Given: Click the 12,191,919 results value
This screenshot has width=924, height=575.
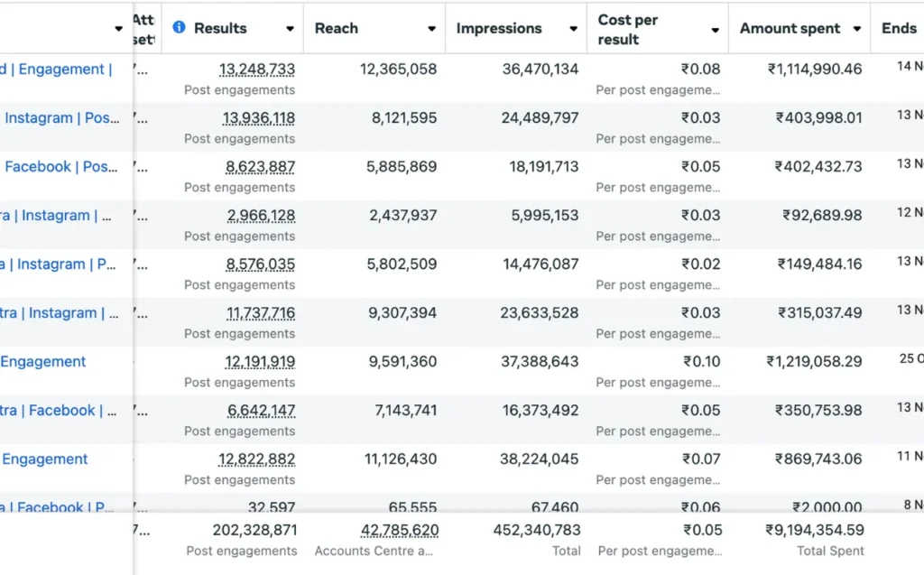Looking at the screenshot, I should [260, 362].
